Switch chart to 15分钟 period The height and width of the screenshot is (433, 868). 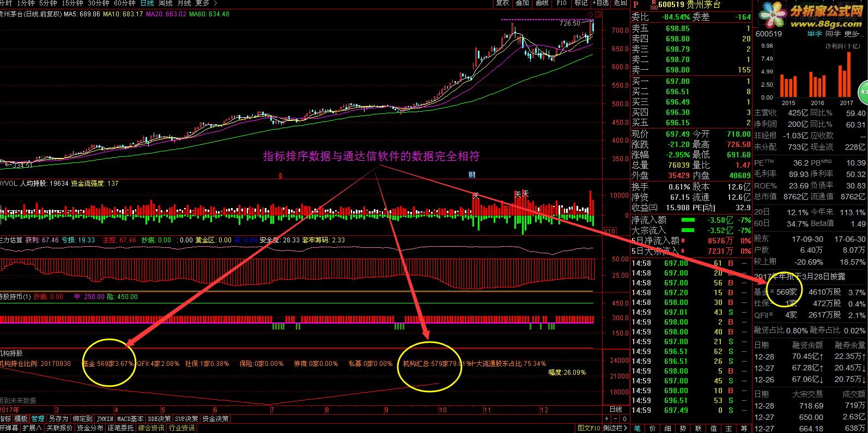[72, 3]
